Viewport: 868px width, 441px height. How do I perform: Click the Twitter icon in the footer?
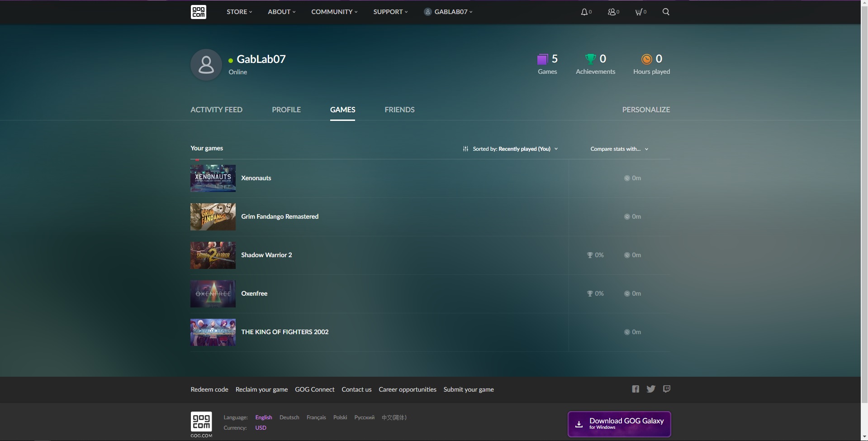point(651,389)
